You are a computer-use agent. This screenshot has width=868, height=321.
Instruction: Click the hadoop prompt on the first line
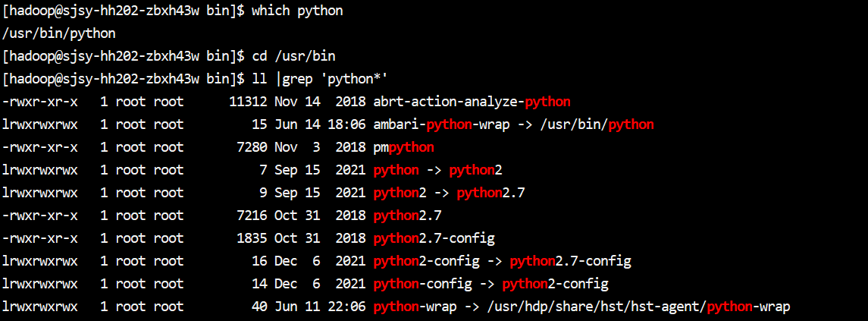pyautogui.click(x=123, y=11)
